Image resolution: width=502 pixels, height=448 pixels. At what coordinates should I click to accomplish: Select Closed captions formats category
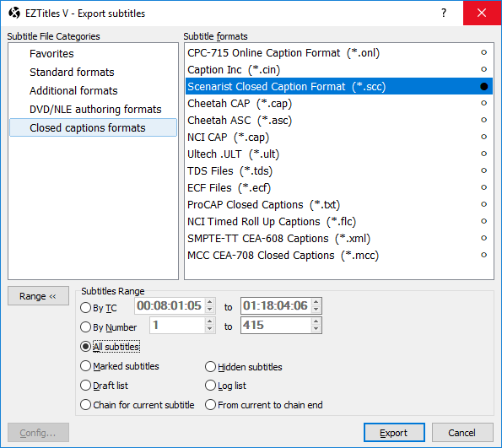point(93,127)
